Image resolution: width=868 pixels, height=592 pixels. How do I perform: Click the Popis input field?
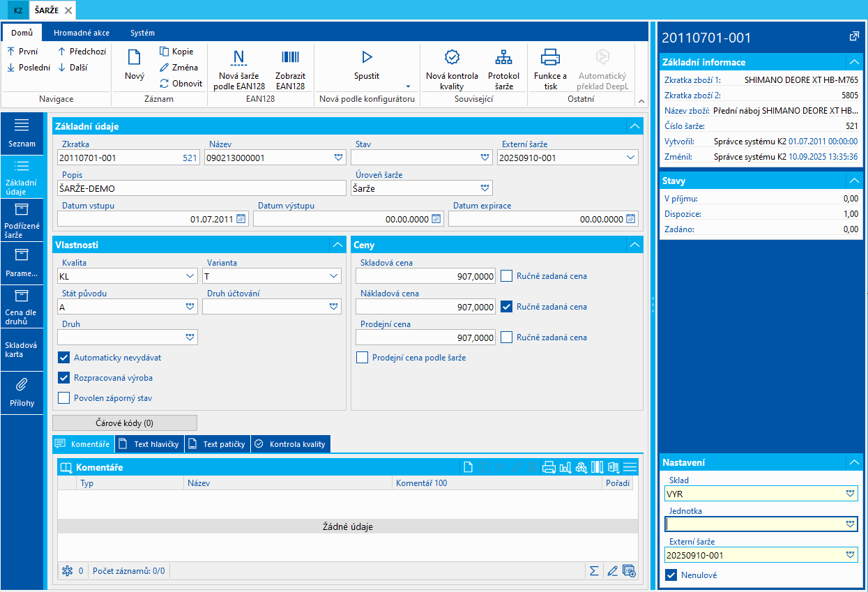pos(201,188)
